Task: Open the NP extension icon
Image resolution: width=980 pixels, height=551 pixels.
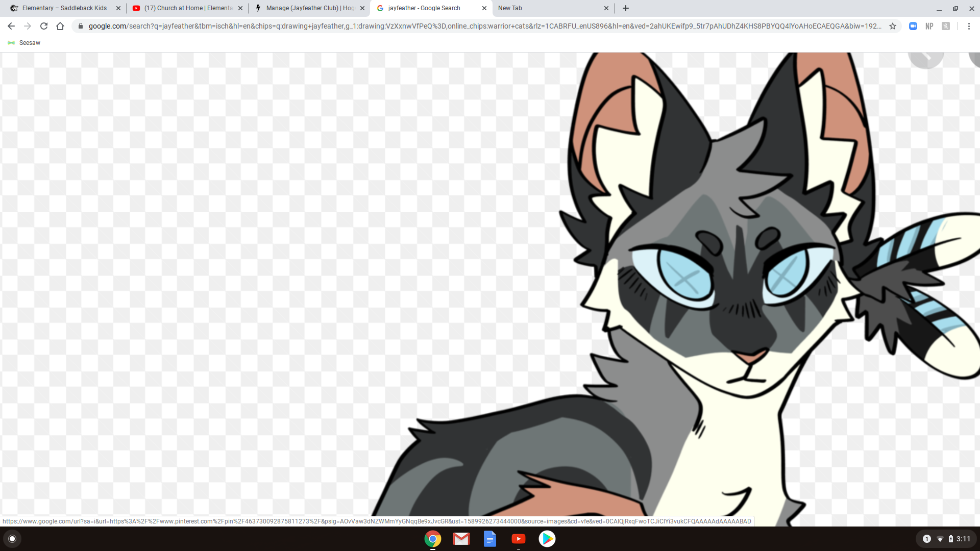Action: coord(929,26)
